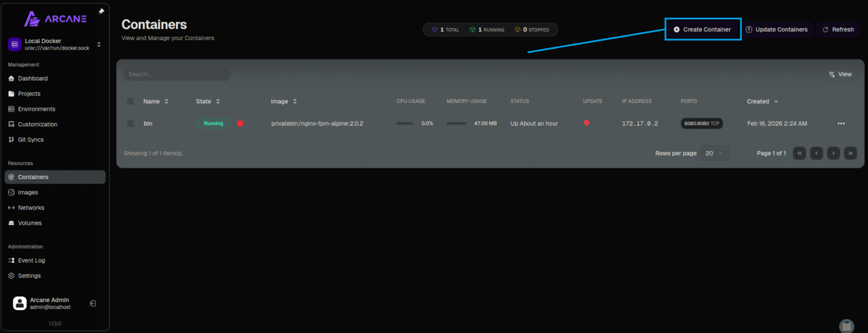Open the Created column sort dropdown
This screenshot has height=333, width=868.
pyautogui.click(x=762, y=101)
